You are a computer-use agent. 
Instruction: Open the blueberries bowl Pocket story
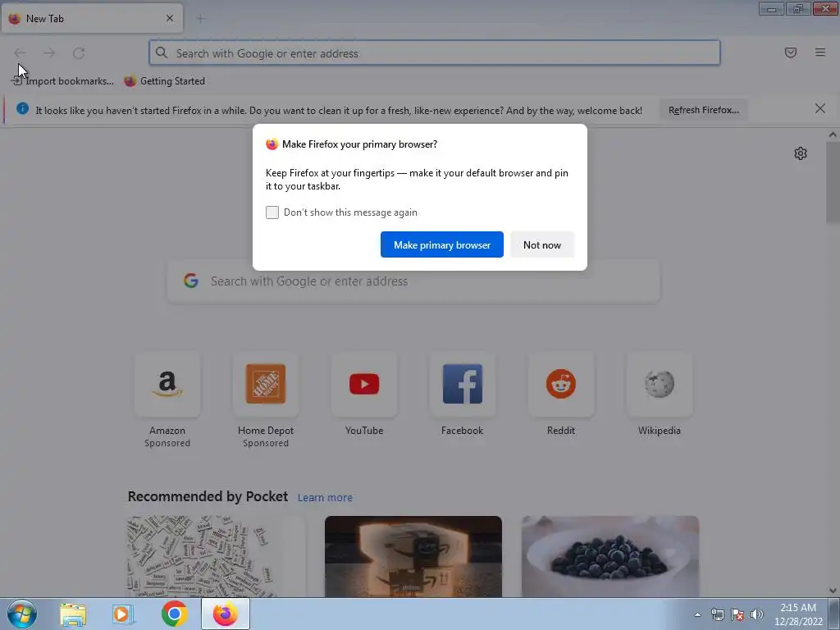(x=610, y=557)
